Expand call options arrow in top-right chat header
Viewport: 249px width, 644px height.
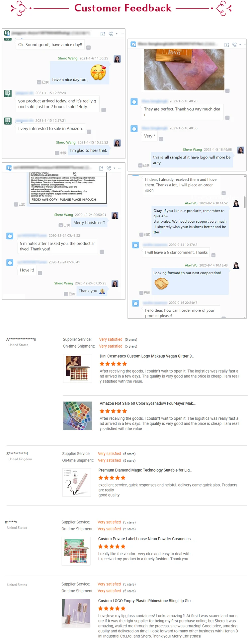(240, 45)
